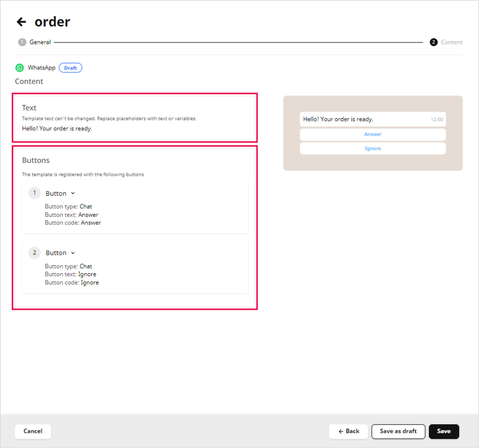Click Save as draft

coord(398,431)
